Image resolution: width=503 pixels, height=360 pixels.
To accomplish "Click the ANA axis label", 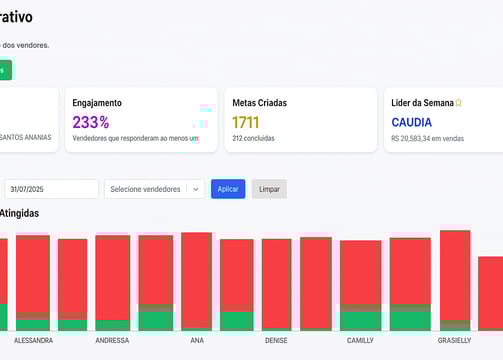I will point(197,340).
